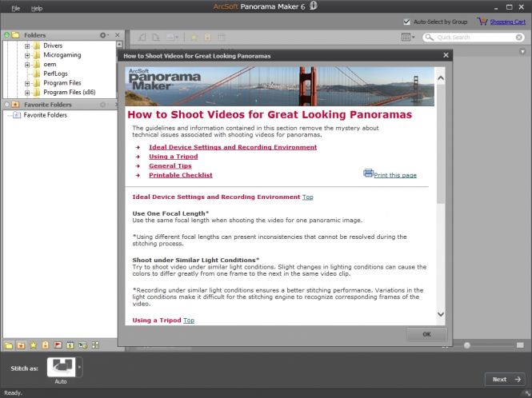Jump to Top beside Ideal Device Settings heading
Image resolution: width=532 pixels, height=398 pixels.
pyautogui.click(x=308, y=197)
